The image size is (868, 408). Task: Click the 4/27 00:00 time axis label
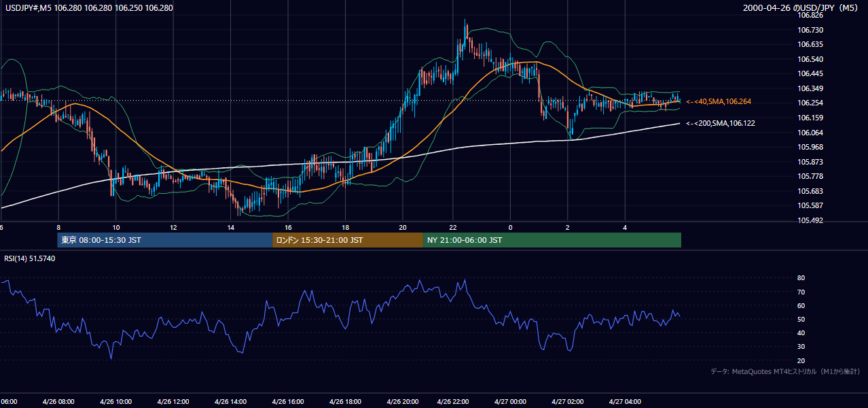pyautogui.click(x=510, y=402)
